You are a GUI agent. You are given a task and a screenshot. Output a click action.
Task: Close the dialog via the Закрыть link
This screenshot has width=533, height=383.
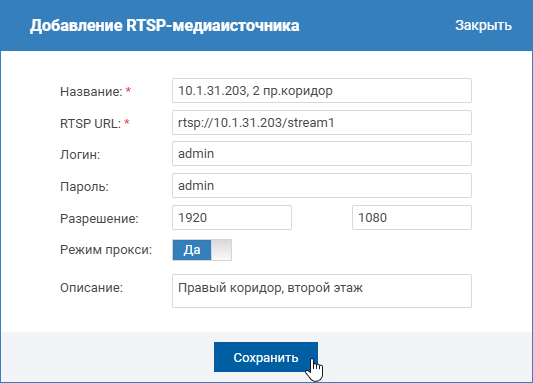click(483, 25)
